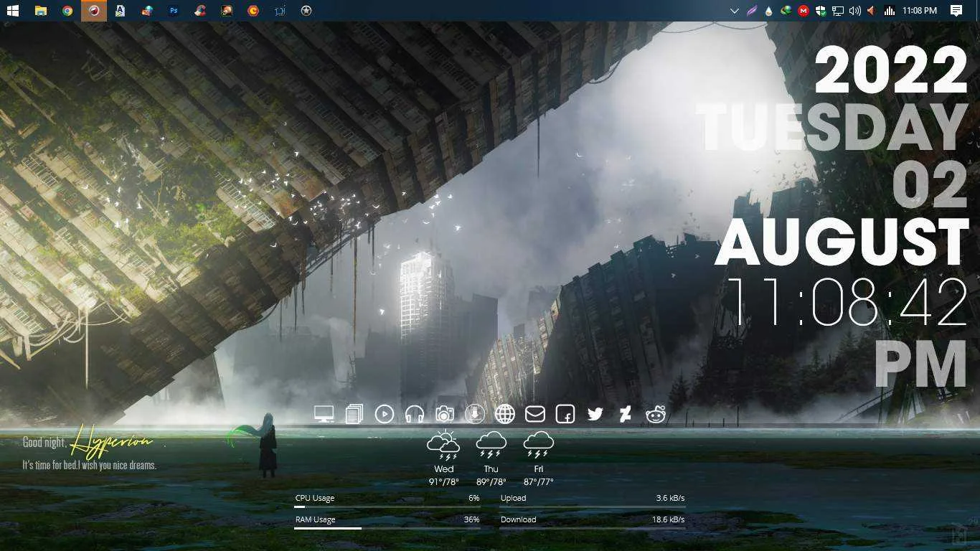
Task: Click the speaker volume tray icon
Action: tap(854, 11)
